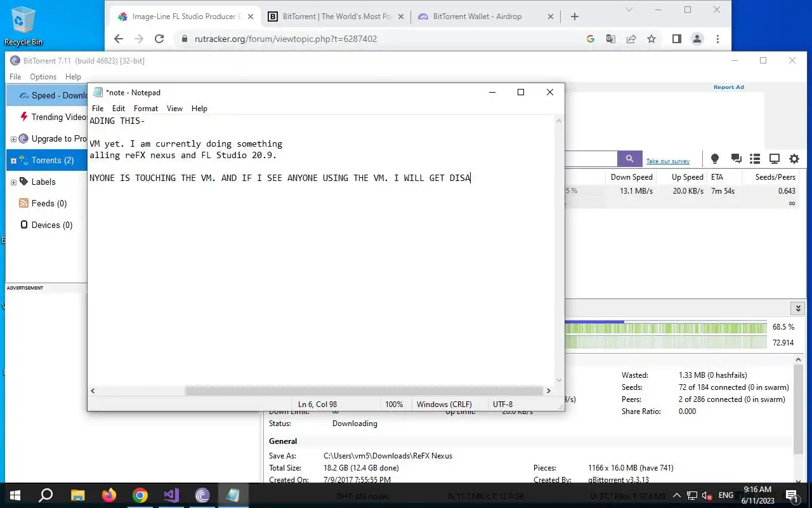Click Report Ad link
Screen dimensions: 812x508
coord(728,87)
